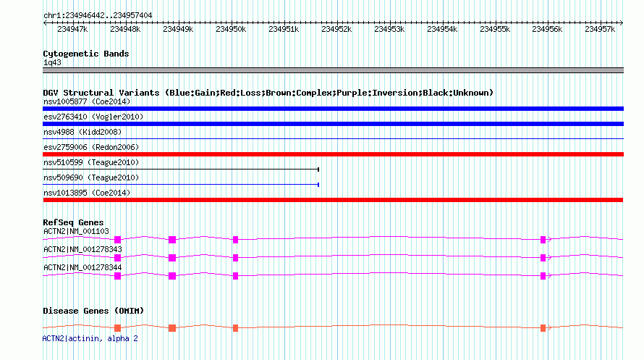Open variant label esv2759006 (Redon2006)
The image size is (644, 360).
[x=91, y=147]
